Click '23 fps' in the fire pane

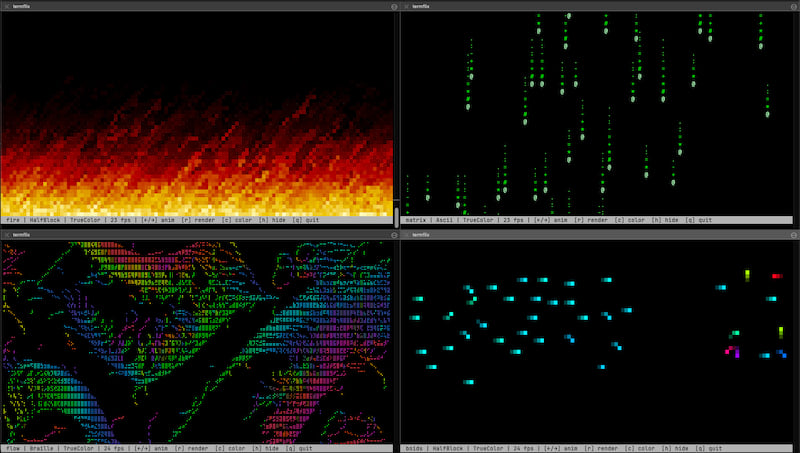(x=120, y=220)
